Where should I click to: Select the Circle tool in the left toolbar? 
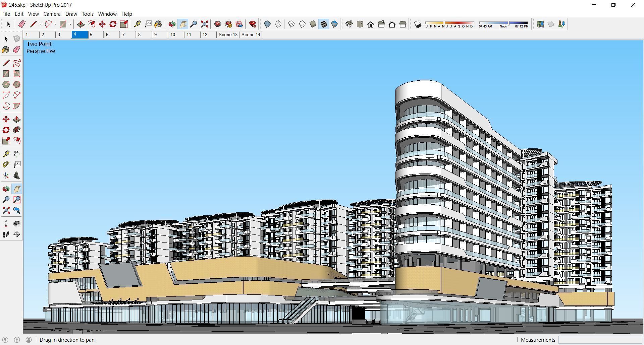click(6, 84)
